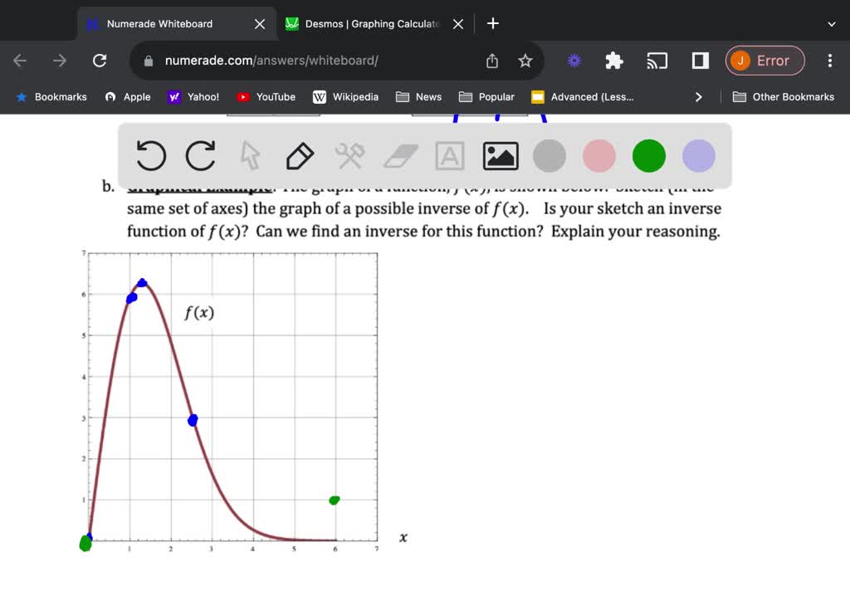850x616 pixels.
Task: Show hidden bookmarks with the chevron
Action: (698, 97)
